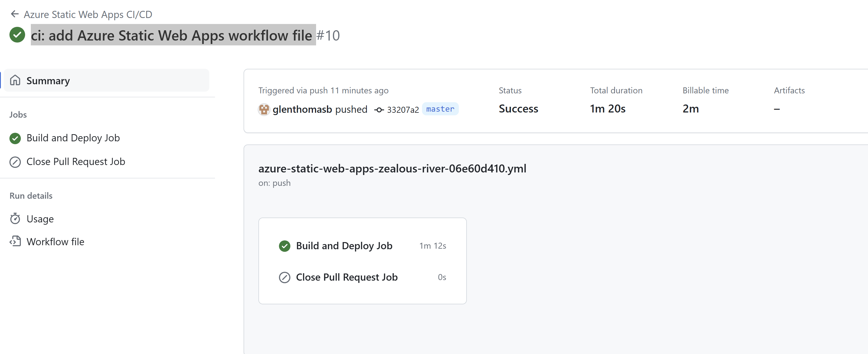Screen dimensions: 868x354
Task: Select Close Pull Request Job in sidebar
Action: coord(76,162)
